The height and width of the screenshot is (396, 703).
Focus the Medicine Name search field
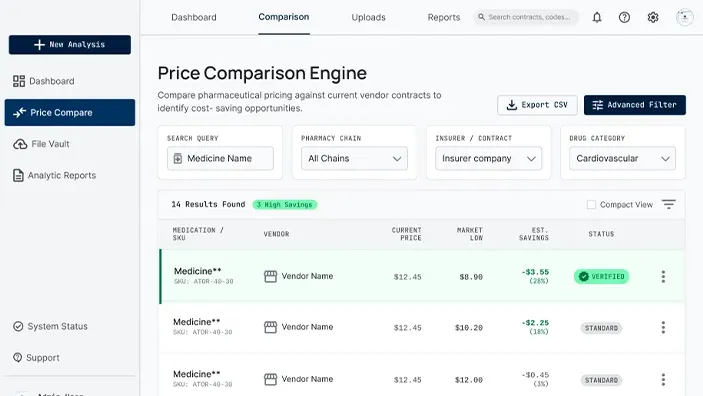pos(220,158)
